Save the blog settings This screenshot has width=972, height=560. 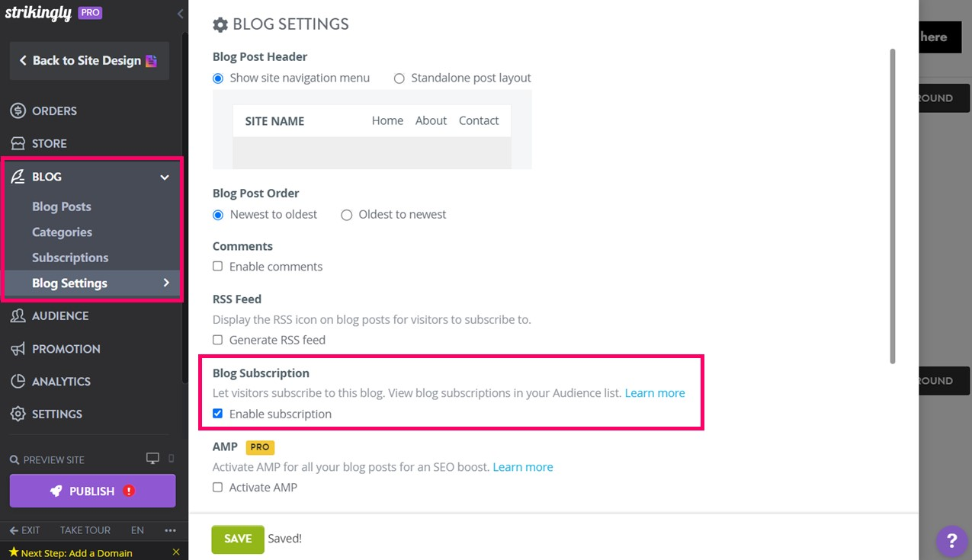point(237,539)
